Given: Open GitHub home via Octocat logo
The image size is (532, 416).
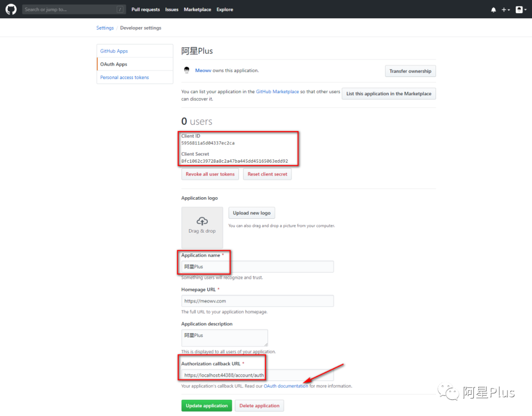Looking at the screenshot, I should (x=11, y=9).
